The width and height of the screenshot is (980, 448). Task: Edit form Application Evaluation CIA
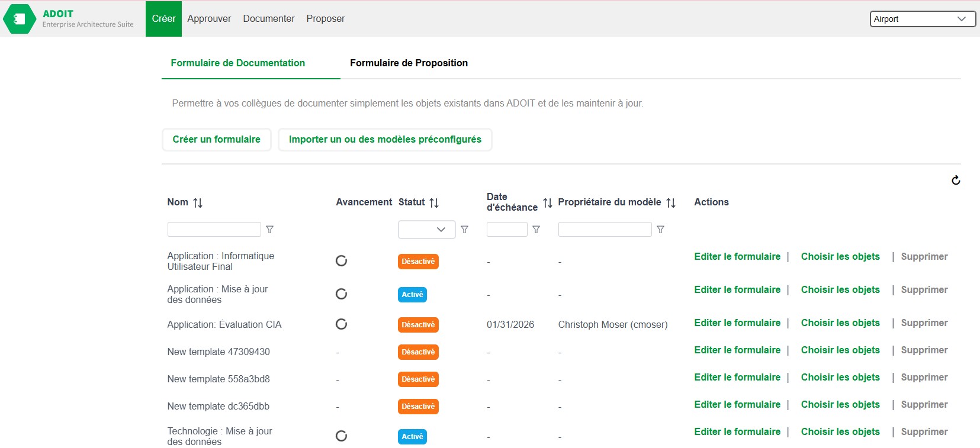tap(737, 323)
